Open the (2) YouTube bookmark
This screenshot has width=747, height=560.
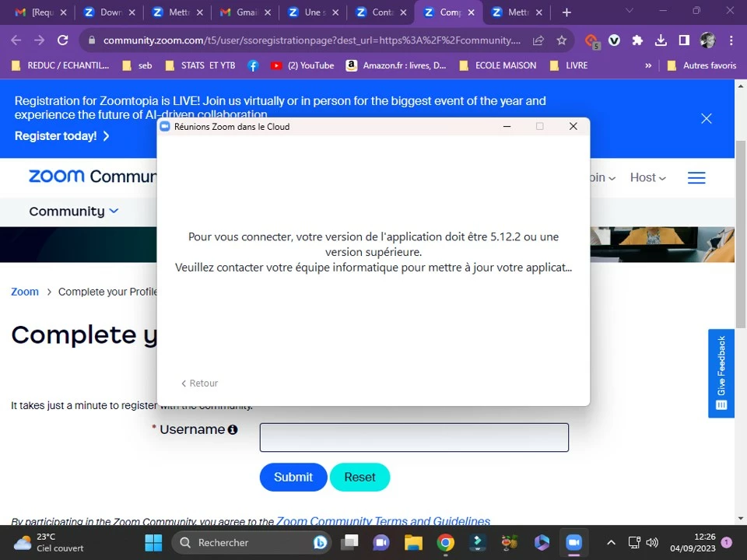(x=302, y=65)
